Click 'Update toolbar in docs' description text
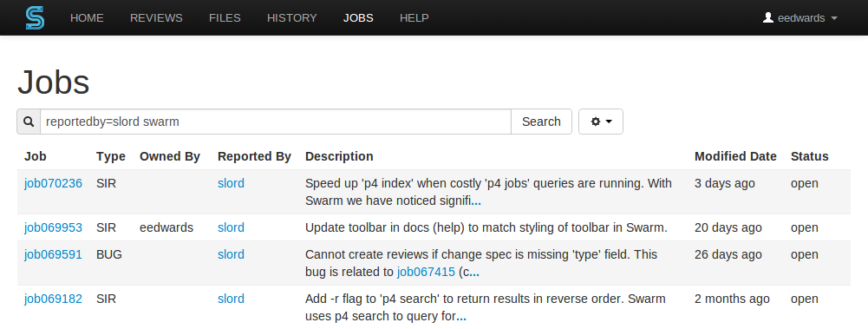The width and height of the screenshot is (868, 329). [486, 227]
